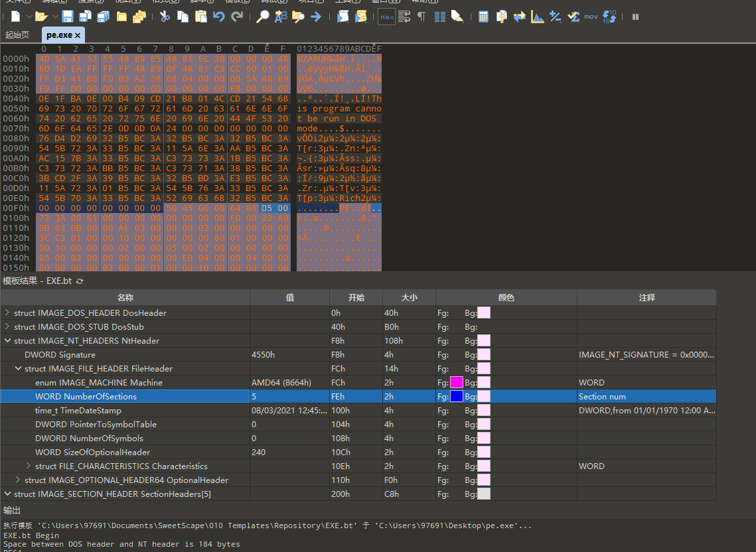This screenshot has height=552, width=756.
Task: Open the Histogram chart tool
Action: (537, 17)
